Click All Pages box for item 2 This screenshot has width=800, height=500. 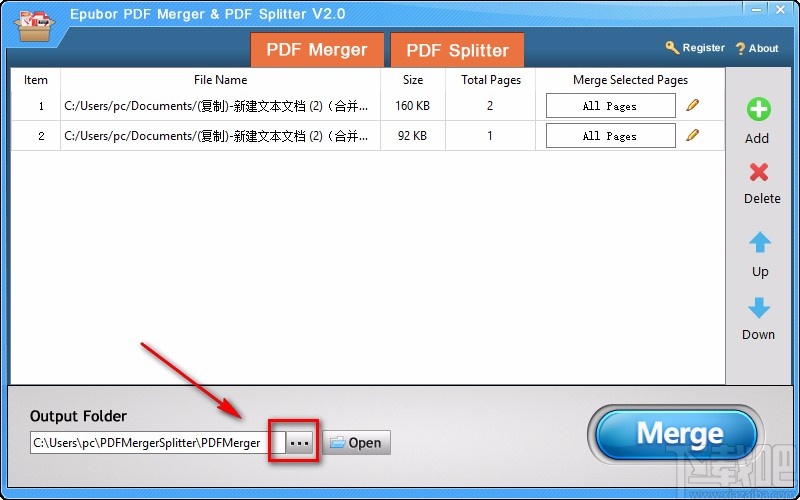click(611, 136)
